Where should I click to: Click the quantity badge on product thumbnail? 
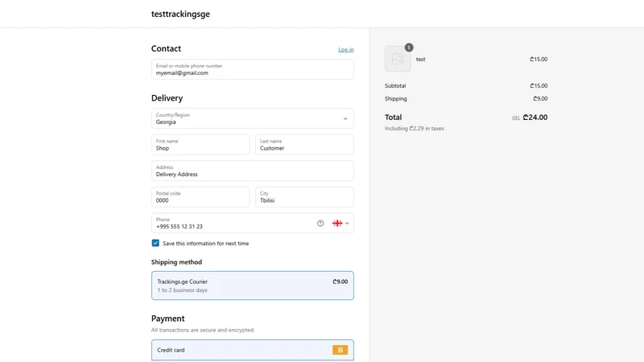point(409,47)
